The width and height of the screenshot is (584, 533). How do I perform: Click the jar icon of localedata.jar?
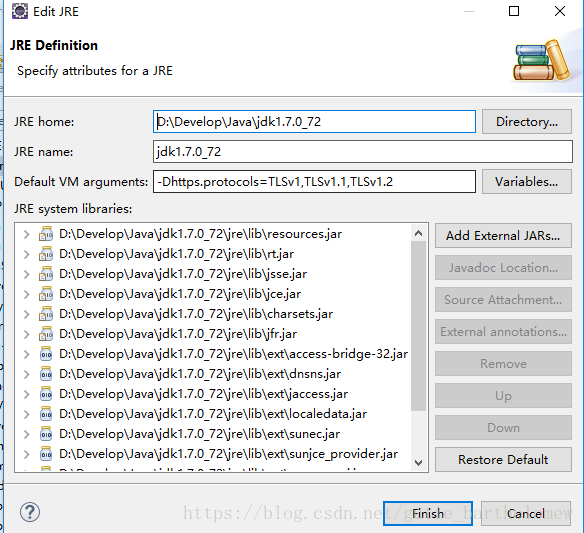46,414
